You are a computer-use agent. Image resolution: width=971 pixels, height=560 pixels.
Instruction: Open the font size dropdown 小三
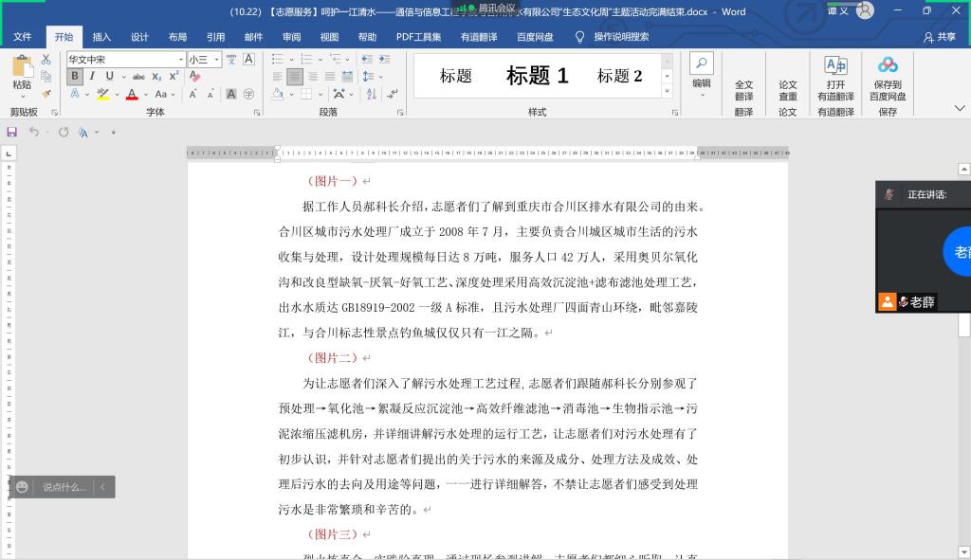tap(217, 60)
